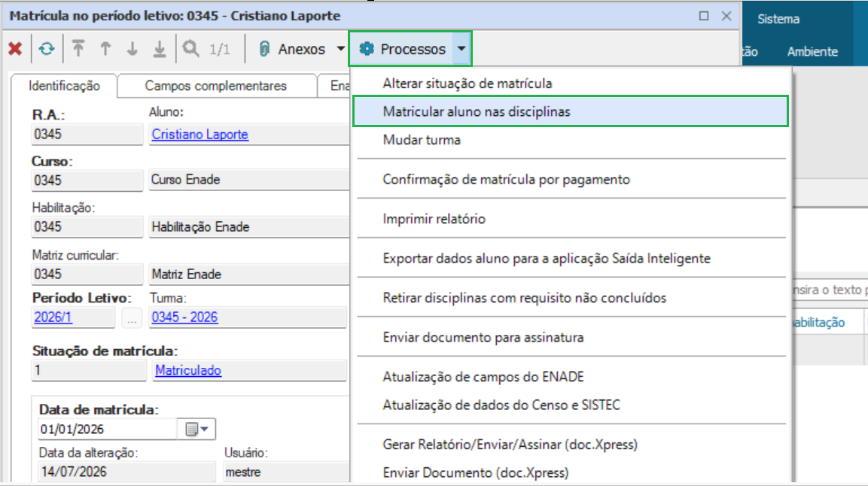Open the 2026/1 período letivo link
The width and height of the screenshot is (868, 486).
[53, 317]
